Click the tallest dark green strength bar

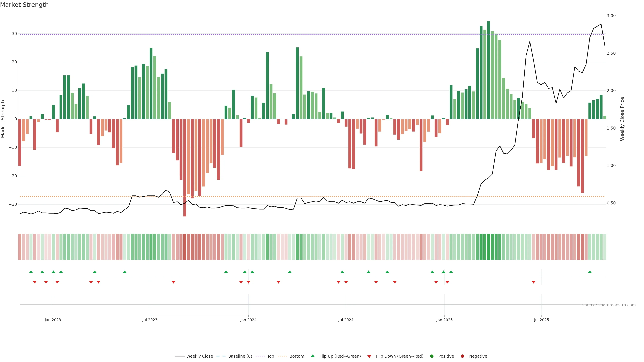click(489, 70)
